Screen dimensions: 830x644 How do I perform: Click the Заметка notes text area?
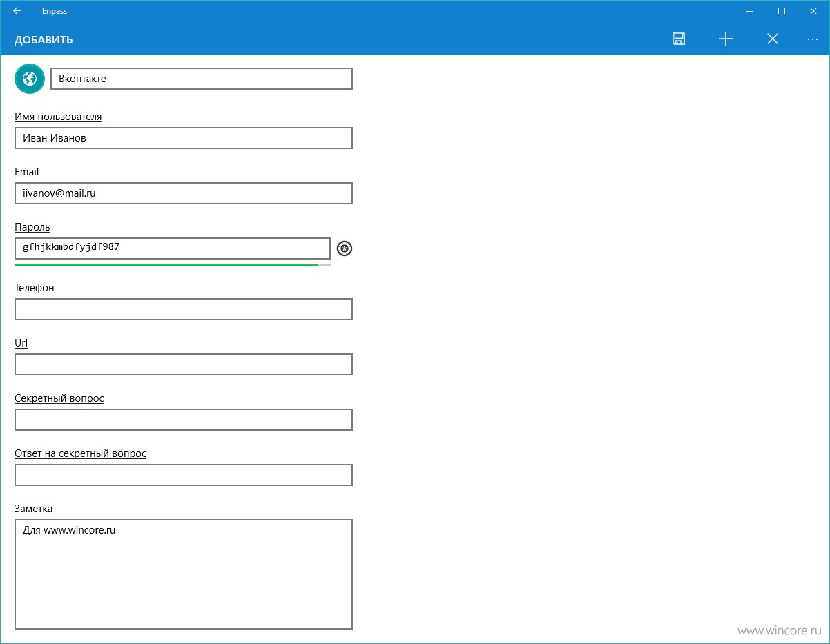tap(184, 574)
